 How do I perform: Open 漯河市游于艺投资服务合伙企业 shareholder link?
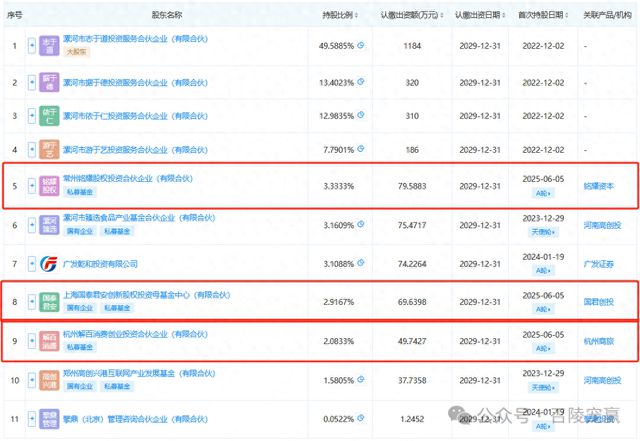[x=136, y=150]
